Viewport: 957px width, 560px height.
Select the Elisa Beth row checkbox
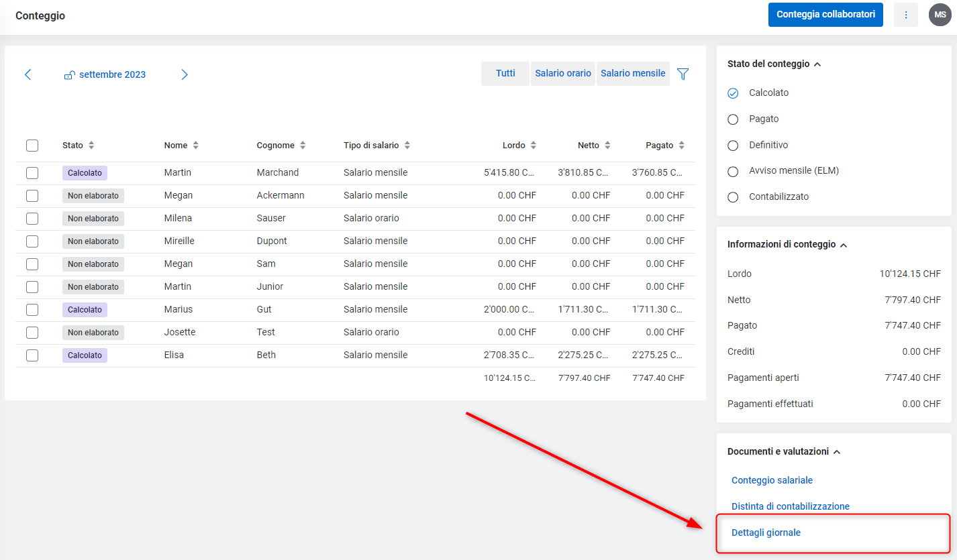pyautogui.click(x=32, y=355)
